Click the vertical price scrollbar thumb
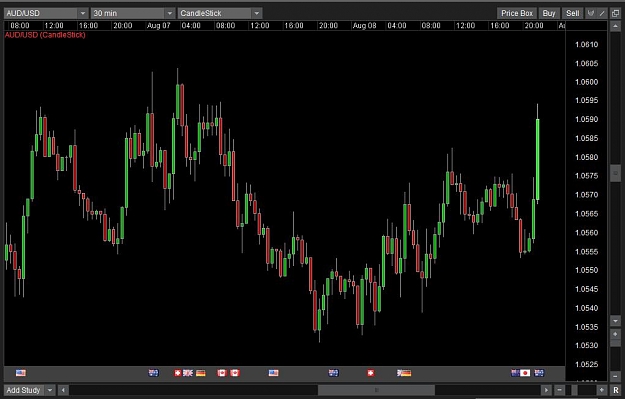Viewport: 625px width, 399px height. [615, 173]
